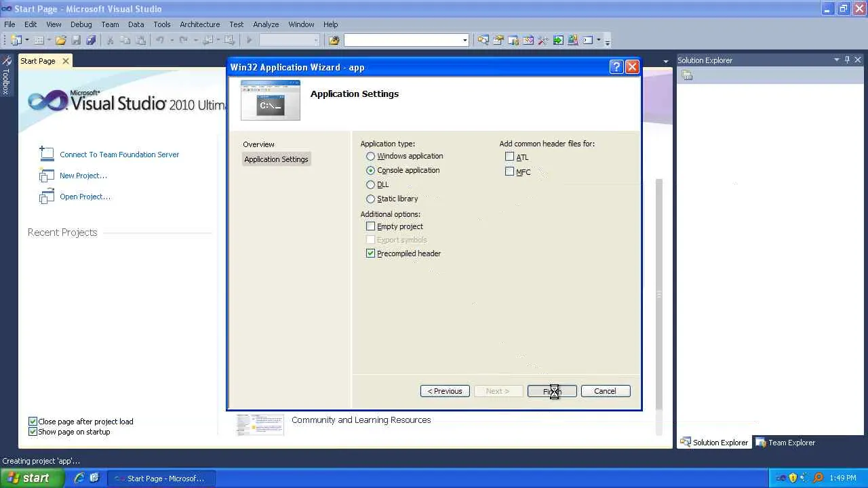Click the Finish button in the wizard
Viewport: 868px width, 488px height.
(x=552, y=391)
